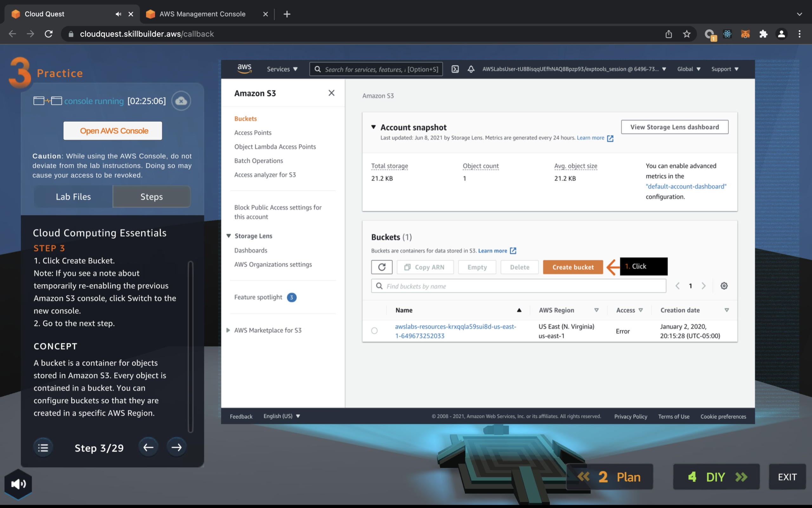
Task: Switch to AWS Management Console tab
Action: [x=202, y=14]
